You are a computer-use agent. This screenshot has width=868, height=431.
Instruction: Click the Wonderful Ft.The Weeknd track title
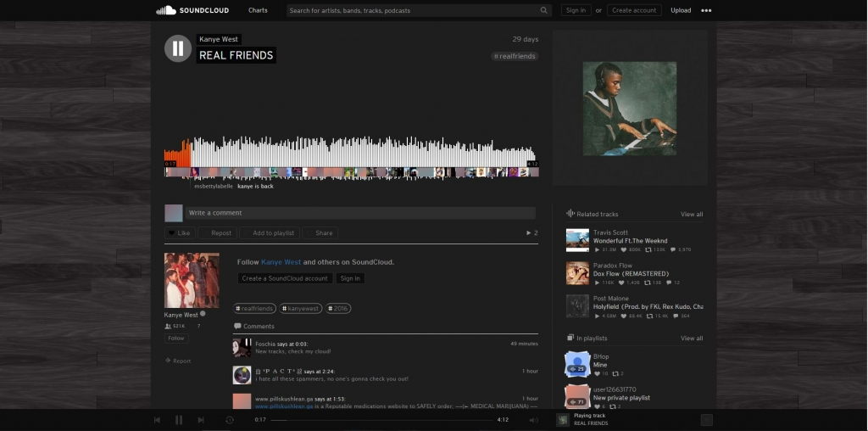tap(630, 241)
